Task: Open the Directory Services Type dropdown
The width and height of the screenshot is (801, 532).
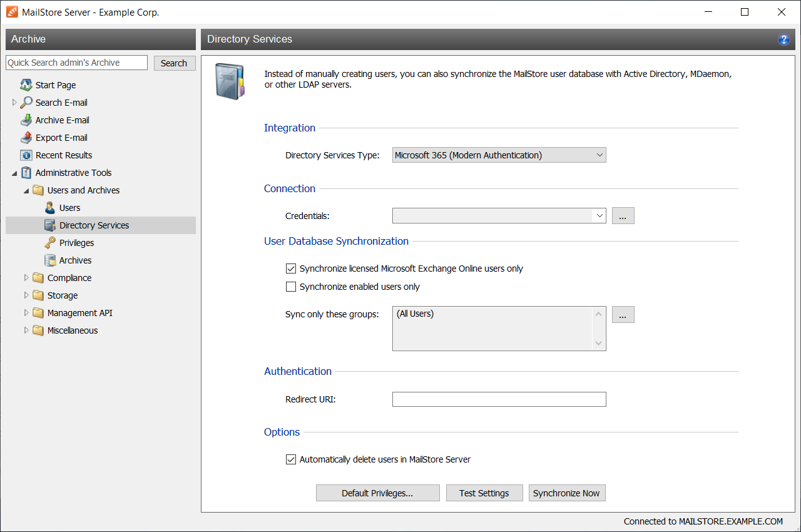Action: (x=499, y=155)
